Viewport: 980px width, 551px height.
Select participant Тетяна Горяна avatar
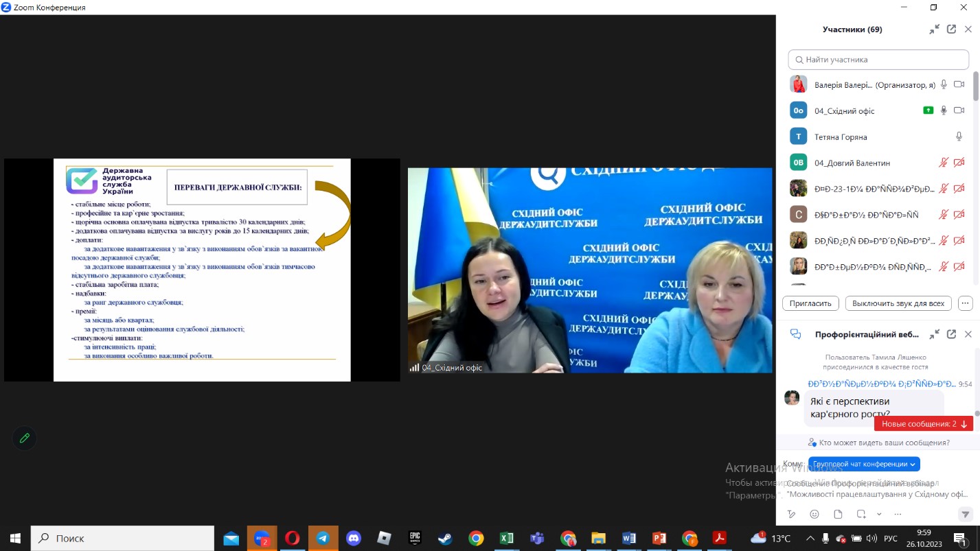click(798, 137)
